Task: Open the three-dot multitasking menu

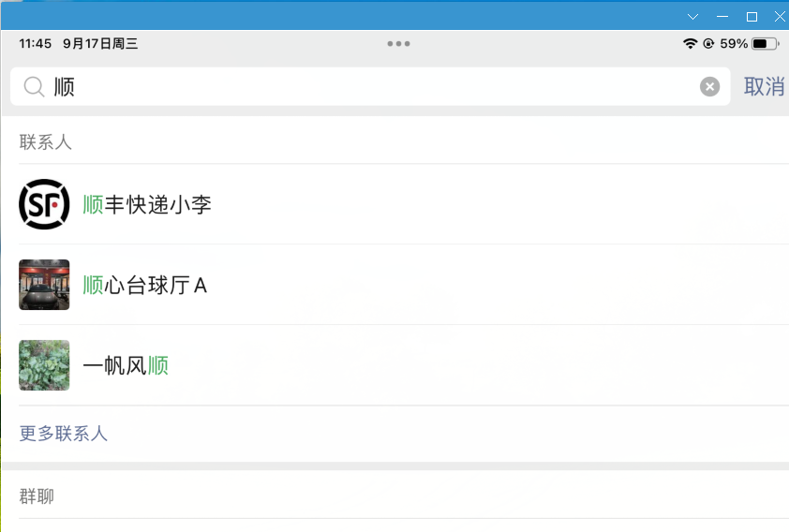Action: [x=398, y=44]
